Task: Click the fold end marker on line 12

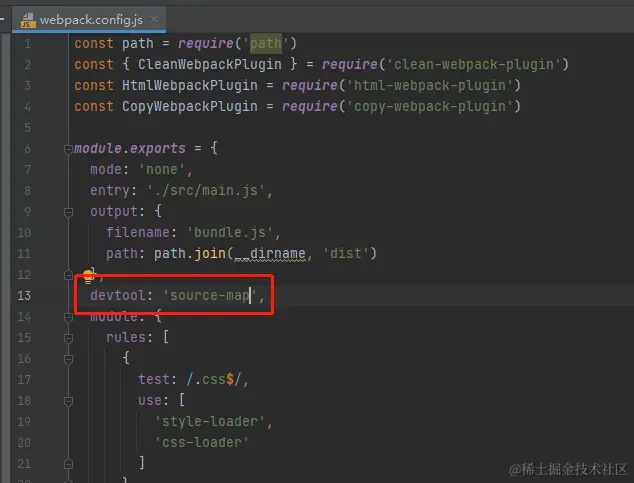Action: point(68,275)
